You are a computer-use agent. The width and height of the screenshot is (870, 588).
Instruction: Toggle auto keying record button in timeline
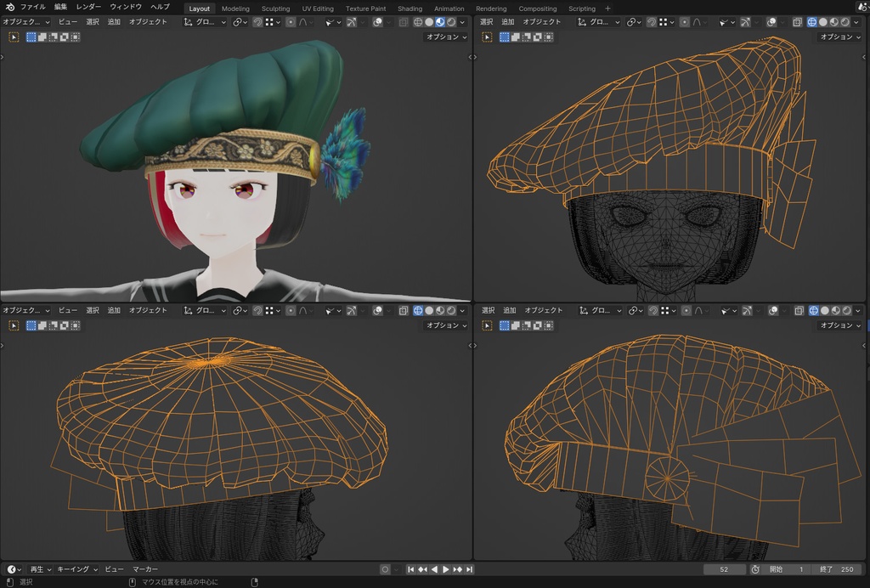coord(385,569)
